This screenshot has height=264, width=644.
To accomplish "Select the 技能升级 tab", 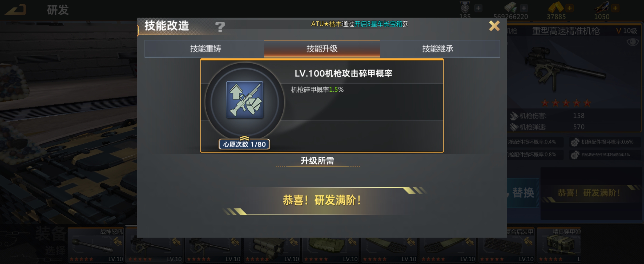I will click(322, 49).
